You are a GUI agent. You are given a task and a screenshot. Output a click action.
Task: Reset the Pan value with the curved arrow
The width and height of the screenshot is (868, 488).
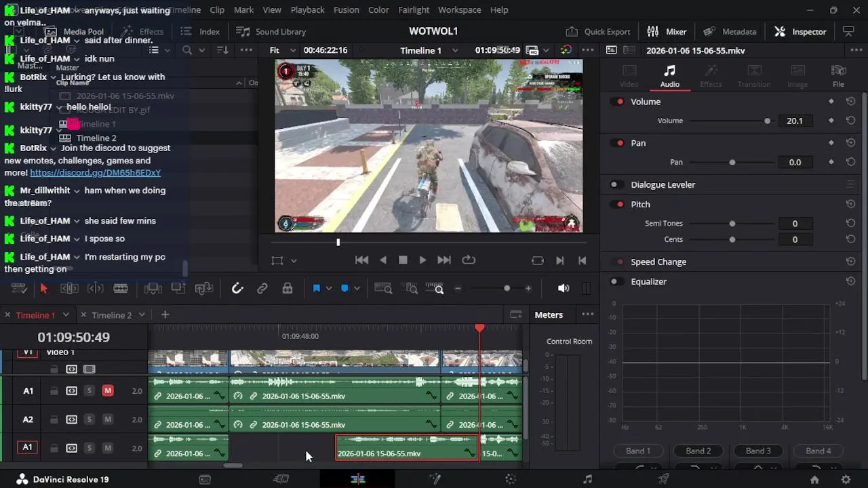tap(850, 162)
